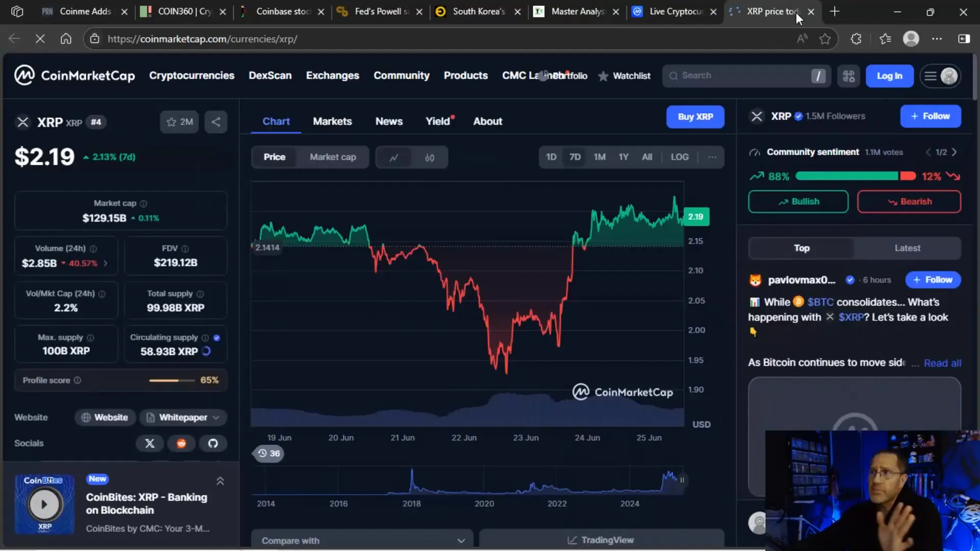Go to previous community sentiment page
This screenshot has height=551, width=980.
point(928,152)
